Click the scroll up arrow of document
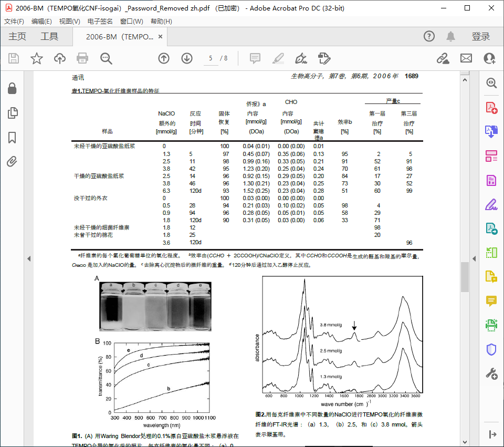Screen dimensions: 504x447 465,80
